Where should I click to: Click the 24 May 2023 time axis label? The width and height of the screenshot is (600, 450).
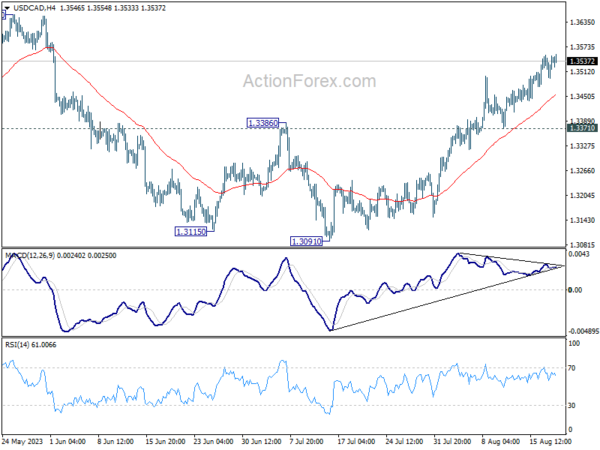point(23,441)
